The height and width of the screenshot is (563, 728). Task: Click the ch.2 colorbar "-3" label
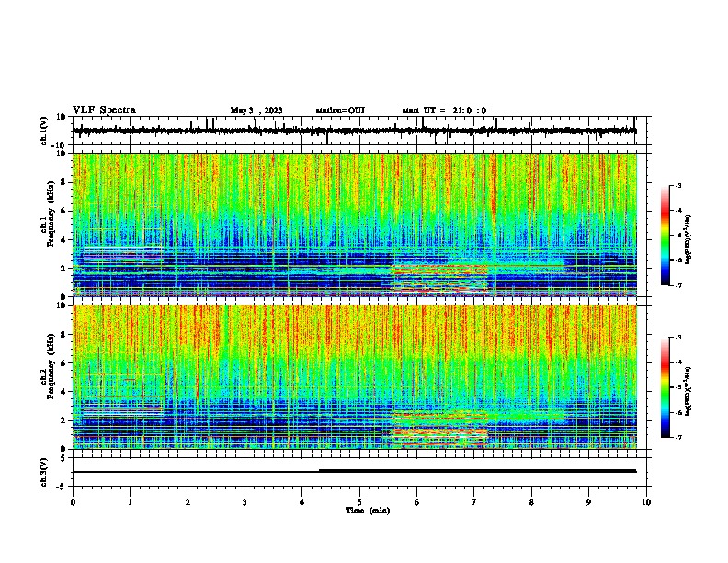(x=678, y=338)
